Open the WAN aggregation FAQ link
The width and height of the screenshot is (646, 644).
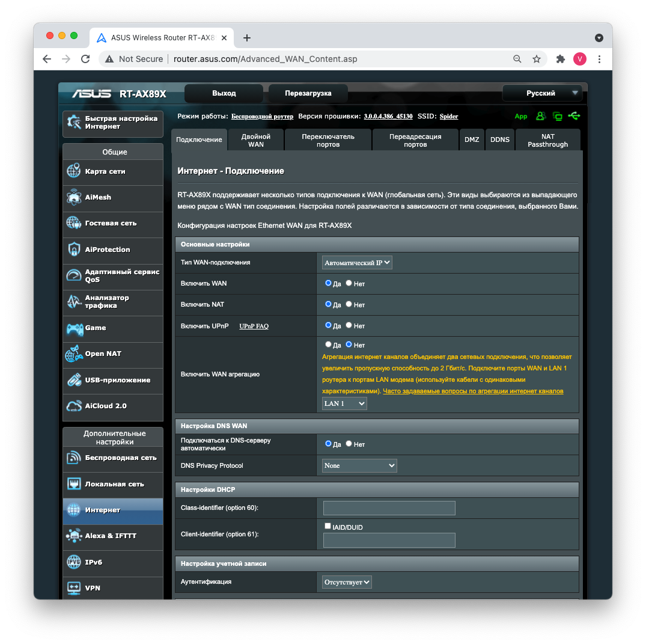[x=473, y=391]
